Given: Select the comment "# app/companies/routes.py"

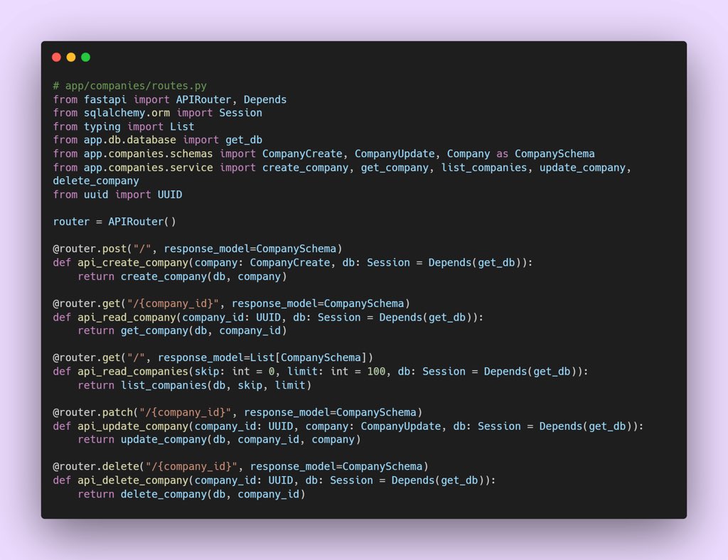Looking at the screenshot, I should click(x=129, y=86).
